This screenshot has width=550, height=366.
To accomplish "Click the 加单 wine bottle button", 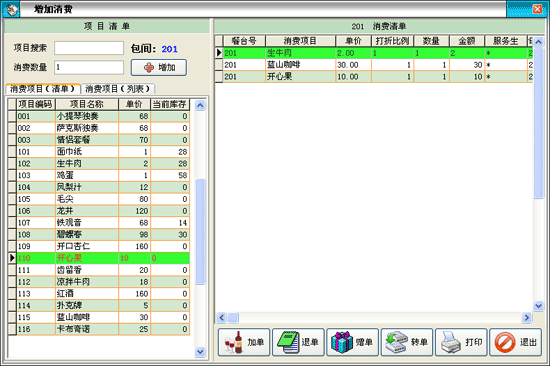I will [x=244, y=342].
